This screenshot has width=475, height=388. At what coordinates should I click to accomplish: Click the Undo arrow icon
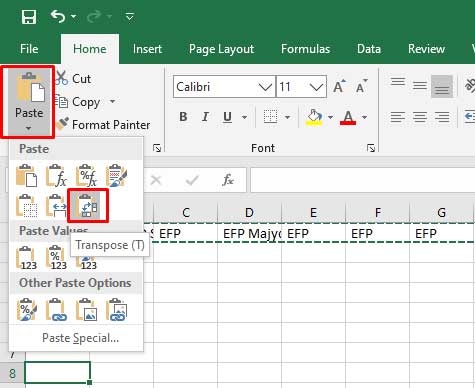(x=58, y=16)
